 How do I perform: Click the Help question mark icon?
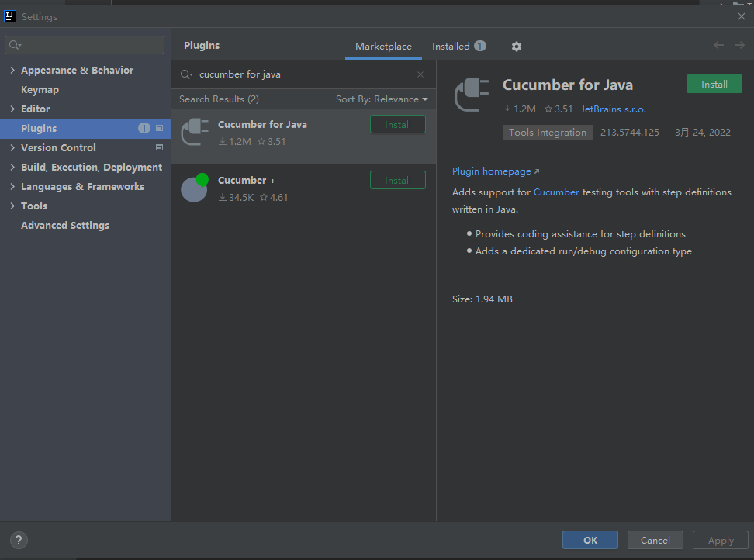point(18,540)
